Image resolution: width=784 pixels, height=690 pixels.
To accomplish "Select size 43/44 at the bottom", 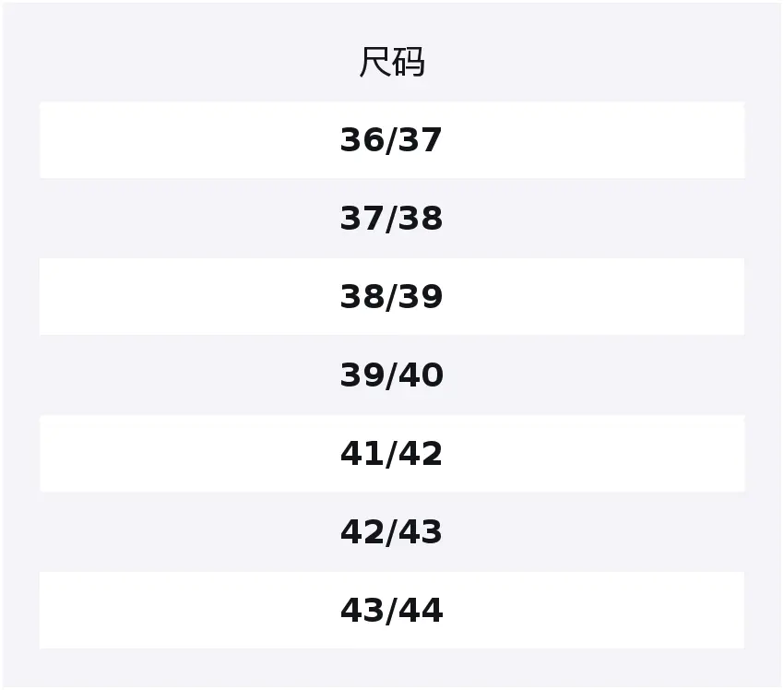I will point(391,611).
